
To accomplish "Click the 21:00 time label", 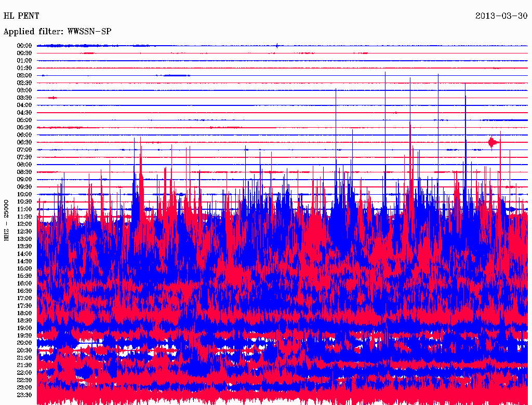I will pyautogui.click(x=24, y=358).
